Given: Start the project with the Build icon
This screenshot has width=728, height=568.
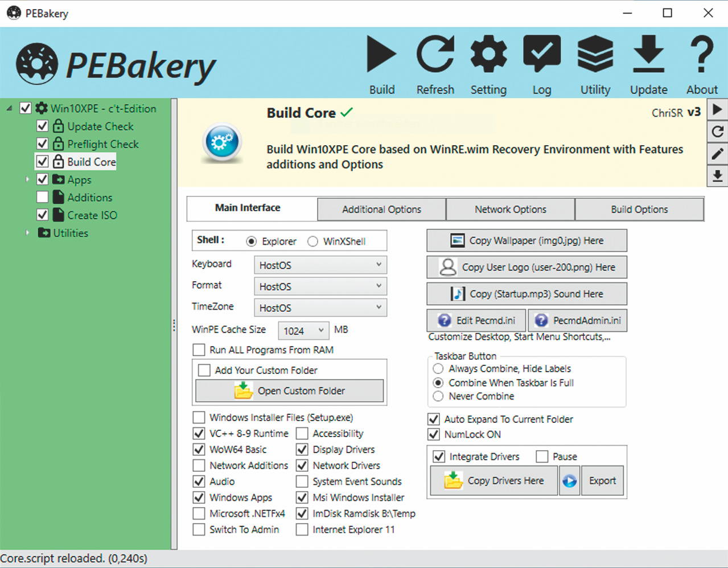Looking at the screenshot, I should click(x=381, y=55).
